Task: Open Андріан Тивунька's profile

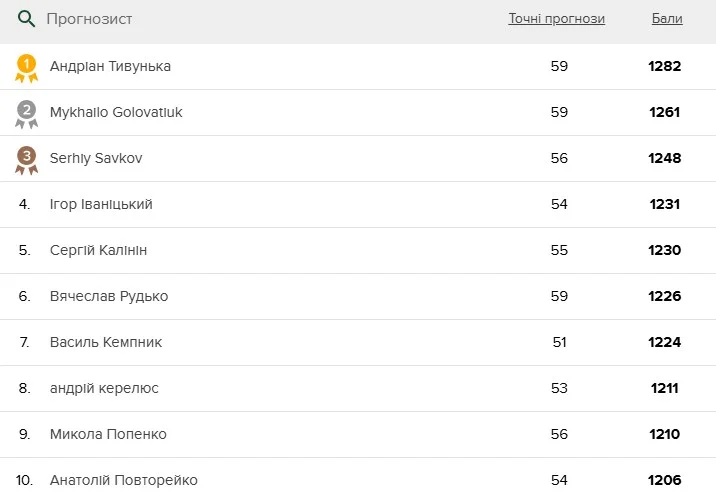Action: 110,66
